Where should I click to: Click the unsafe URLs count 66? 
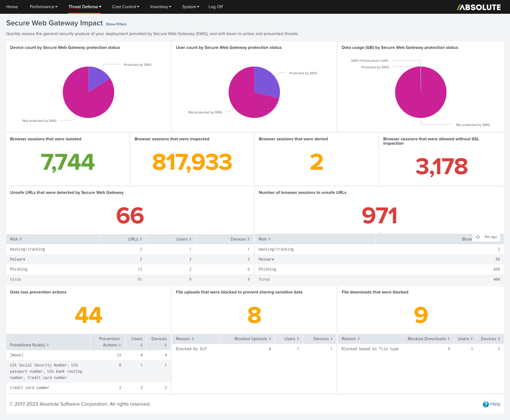point(130,216)
